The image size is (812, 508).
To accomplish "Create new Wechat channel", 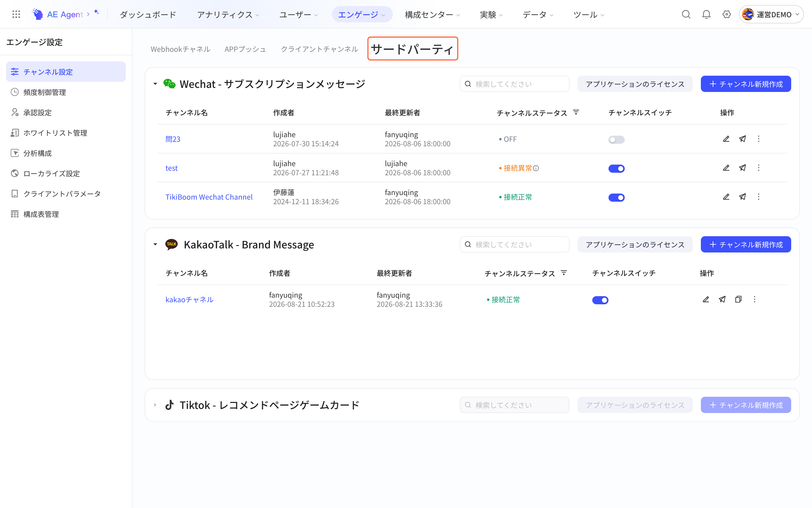I will pos(746,84).
